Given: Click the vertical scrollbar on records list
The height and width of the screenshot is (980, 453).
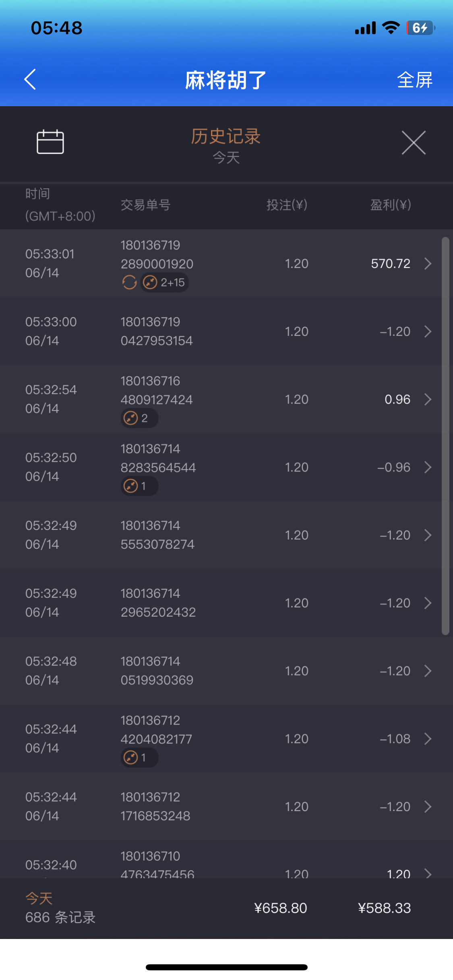Looking at the screenshot, I should point(445,436).
